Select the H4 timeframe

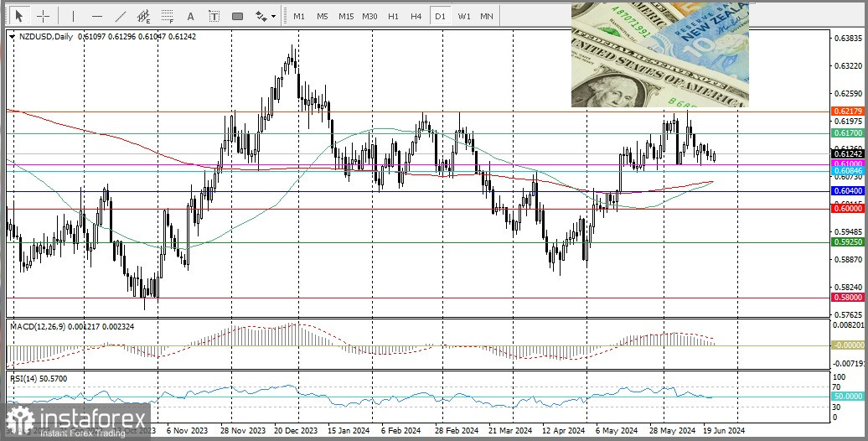(x=416, y=16)
